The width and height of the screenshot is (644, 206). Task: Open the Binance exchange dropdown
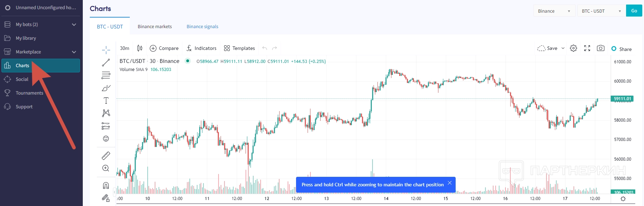tap(554, 11)
